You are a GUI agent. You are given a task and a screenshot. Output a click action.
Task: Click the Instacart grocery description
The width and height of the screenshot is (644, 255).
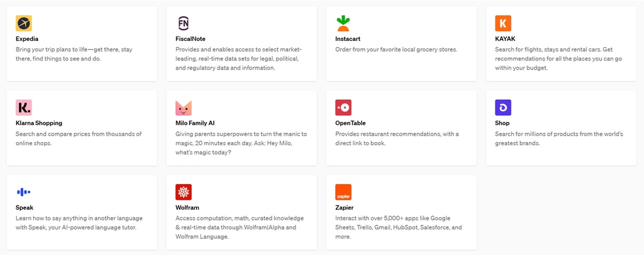[x=396, y=50]
